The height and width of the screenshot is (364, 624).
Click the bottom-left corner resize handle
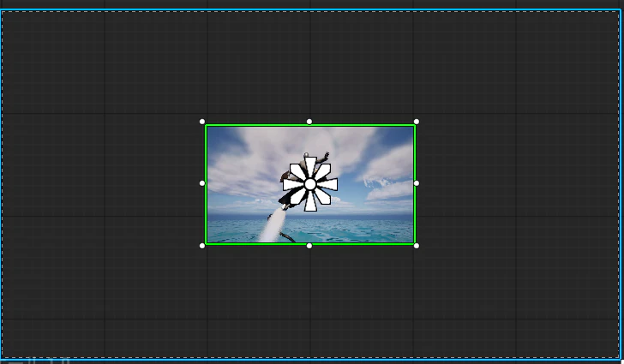pos(202,246)
